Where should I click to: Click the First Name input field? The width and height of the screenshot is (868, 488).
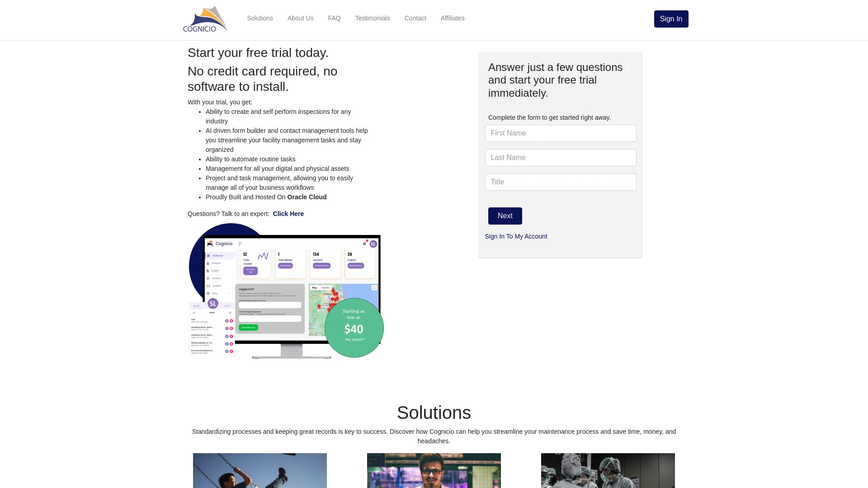click(x=561, y=133)
